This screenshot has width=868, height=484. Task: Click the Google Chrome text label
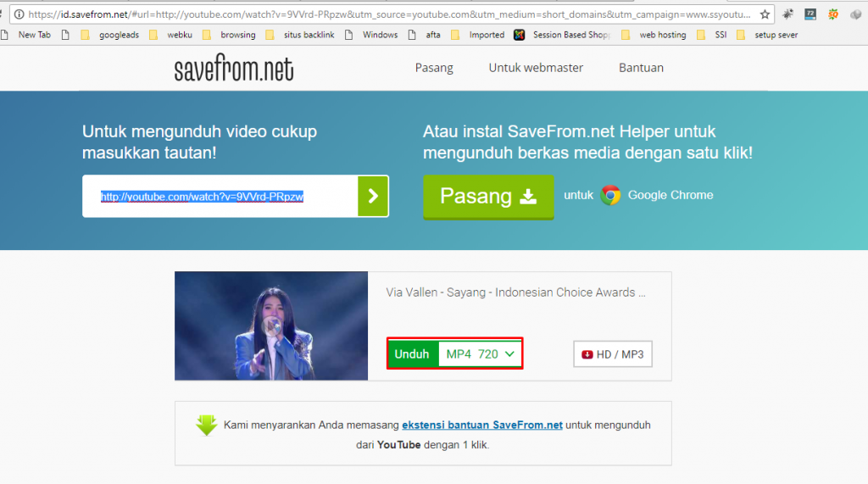pyautogui.click(x=670, y=195)
